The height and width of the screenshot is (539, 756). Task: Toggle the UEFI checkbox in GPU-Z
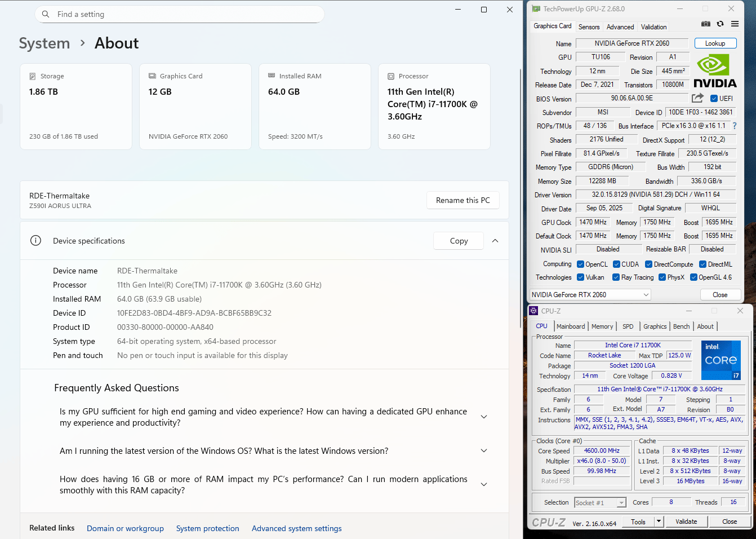click(x=714, y=99)
